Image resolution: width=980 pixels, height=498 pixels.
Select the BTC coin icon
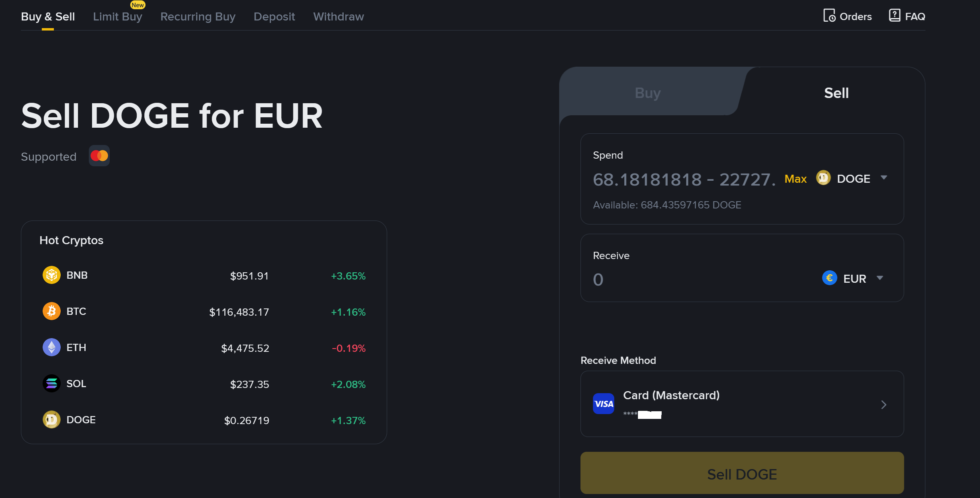[x=51, y=311]
